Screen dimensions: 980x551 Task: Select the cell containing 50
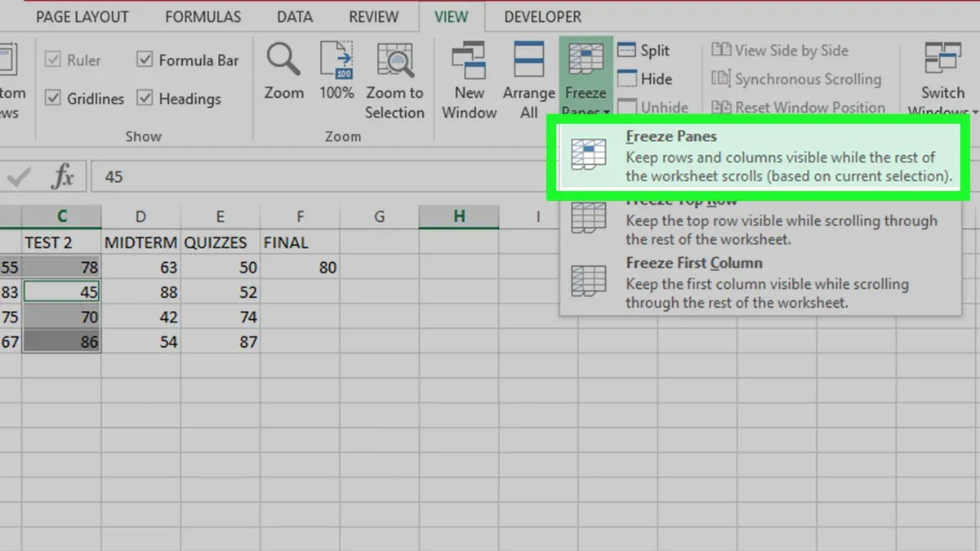point(220,267)
